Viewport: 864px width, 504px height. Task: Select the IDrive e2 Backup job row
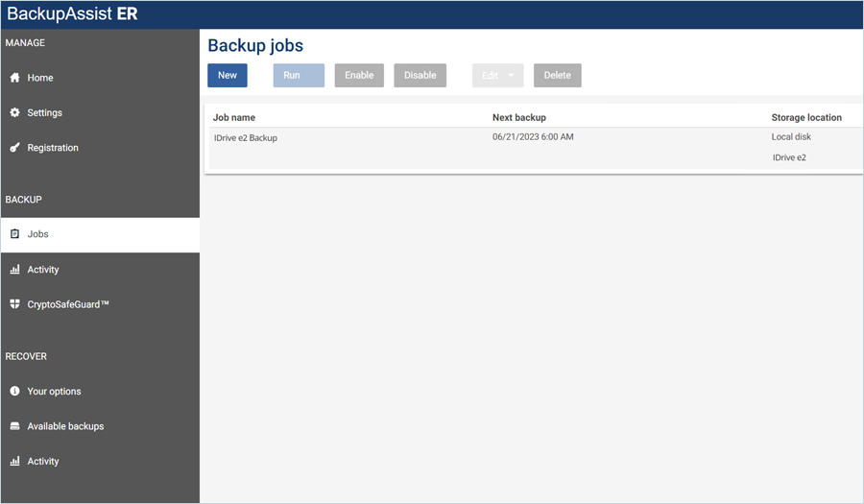pos(246,138)
